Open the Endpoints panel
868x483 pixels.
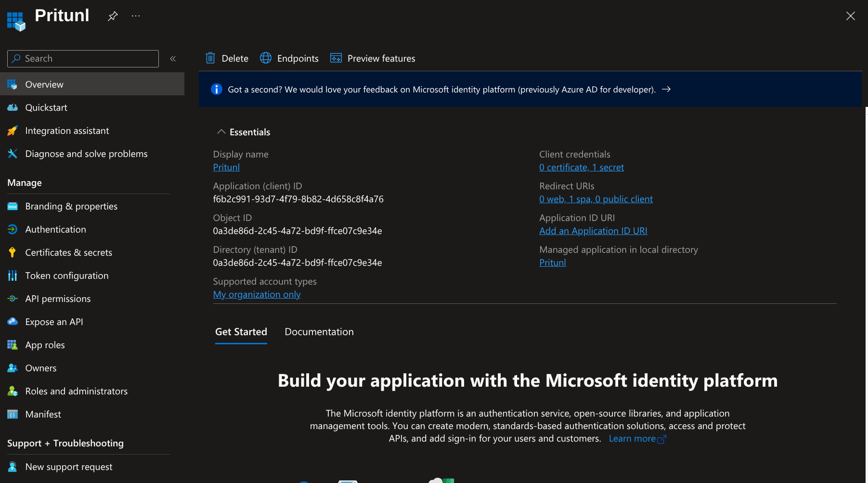click(298, 58)
